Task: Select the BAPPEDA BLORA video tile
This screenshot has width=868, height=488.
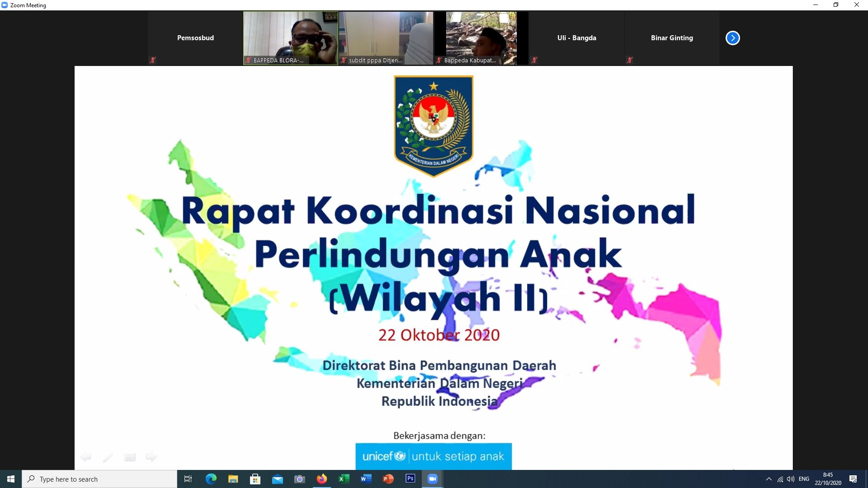Action: [x=291, y=38]
